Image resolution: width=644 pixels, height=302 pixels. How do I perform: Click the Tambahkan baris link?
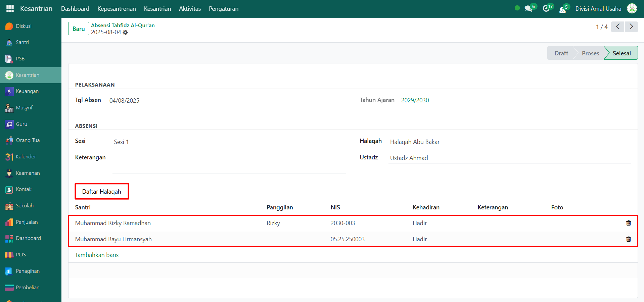97,255
